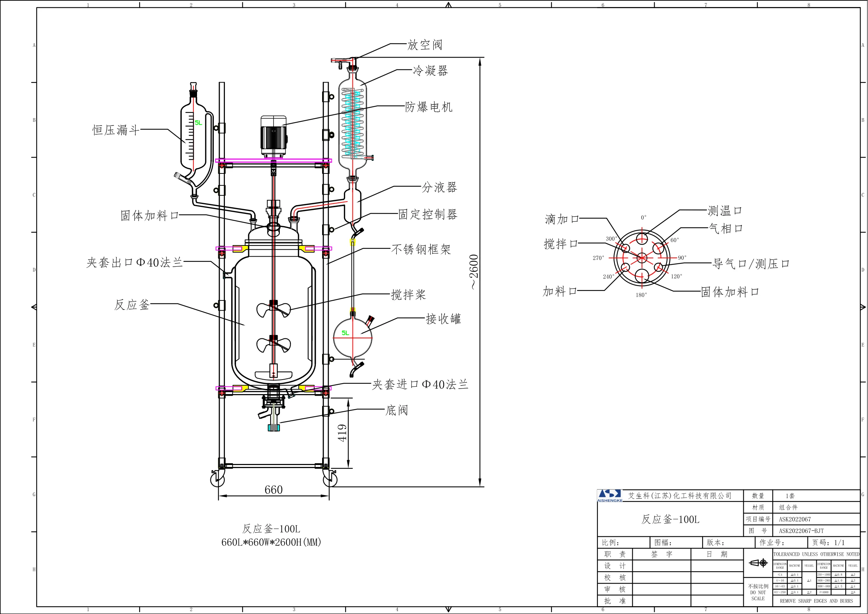
Task: Click the left caster wheel of frame
Action: [x=217, y=480]
